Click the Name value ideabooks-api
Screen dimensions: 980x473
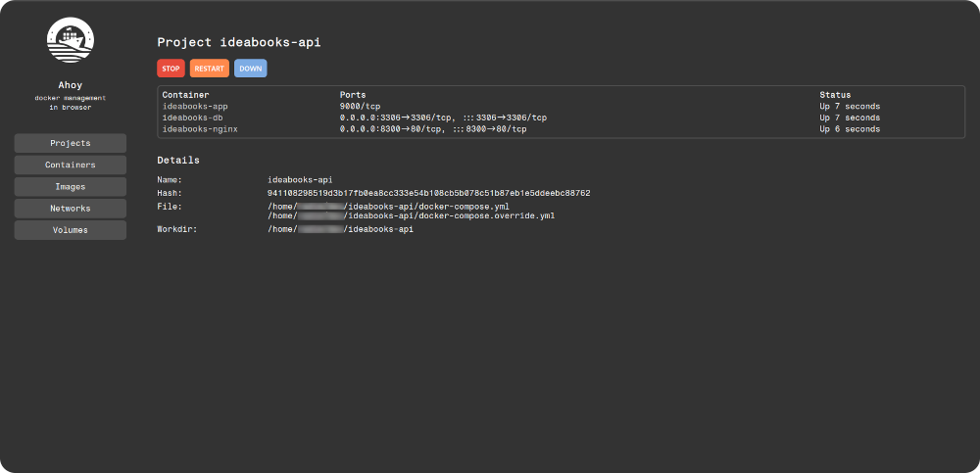click(300, 180)
